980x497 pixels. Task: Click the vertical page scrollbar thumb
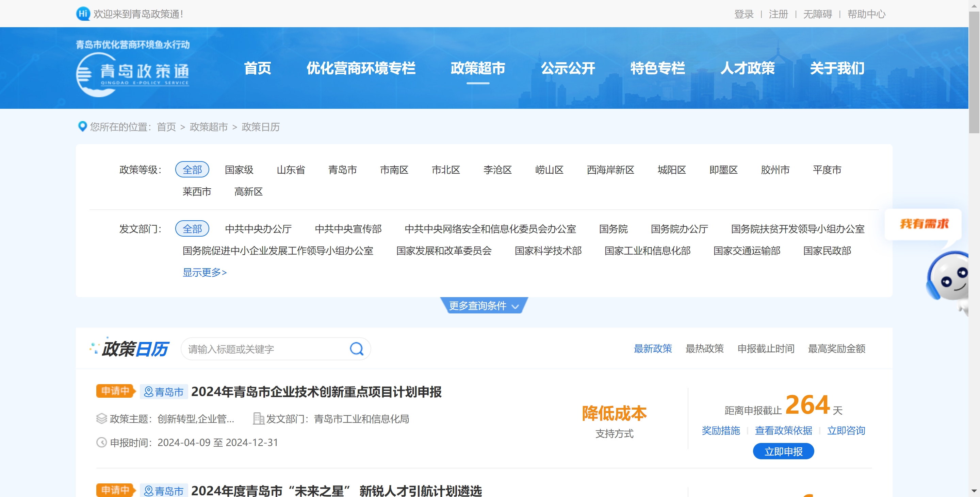point(974,72)
